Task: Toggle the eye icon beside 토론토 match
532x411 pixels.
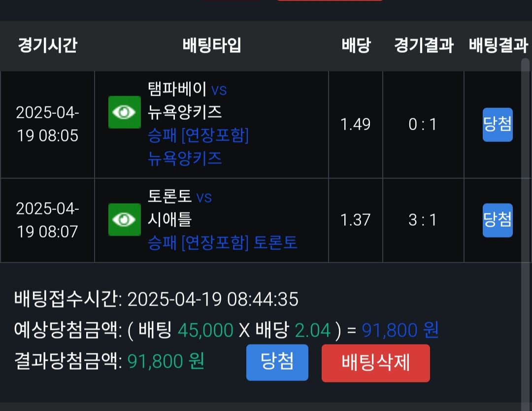Action: point(124,220)
